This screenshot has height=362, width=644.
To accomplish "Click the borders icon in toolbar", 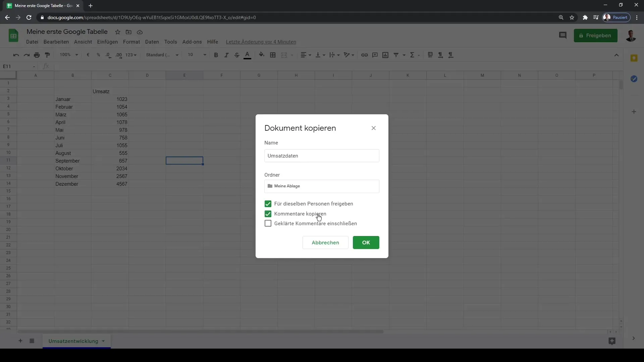I will (273, 55).
